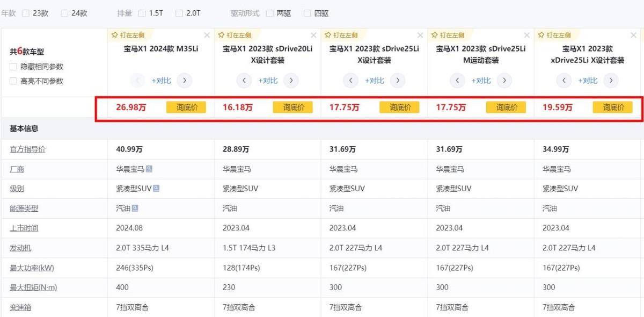The image size is (644, 317).
Task: Remove the xDrive25Li X设计套装 column
Action: [633, 35]
